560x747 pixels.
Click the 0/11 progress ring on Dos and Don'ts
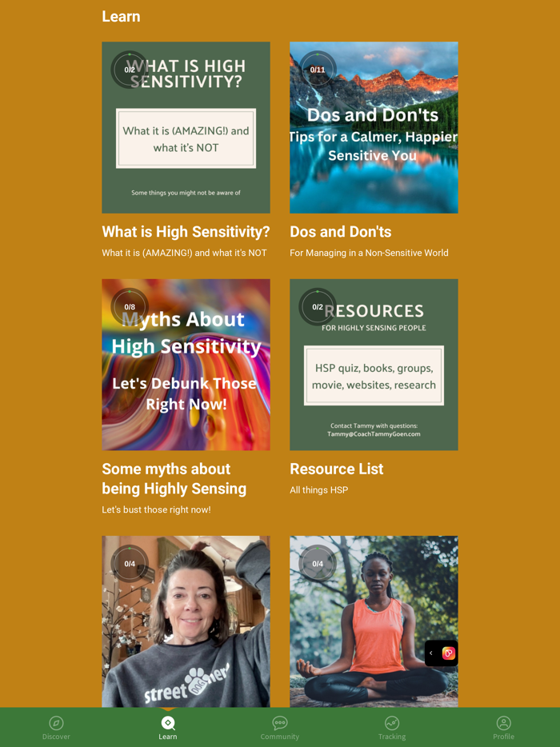(318, 70)
